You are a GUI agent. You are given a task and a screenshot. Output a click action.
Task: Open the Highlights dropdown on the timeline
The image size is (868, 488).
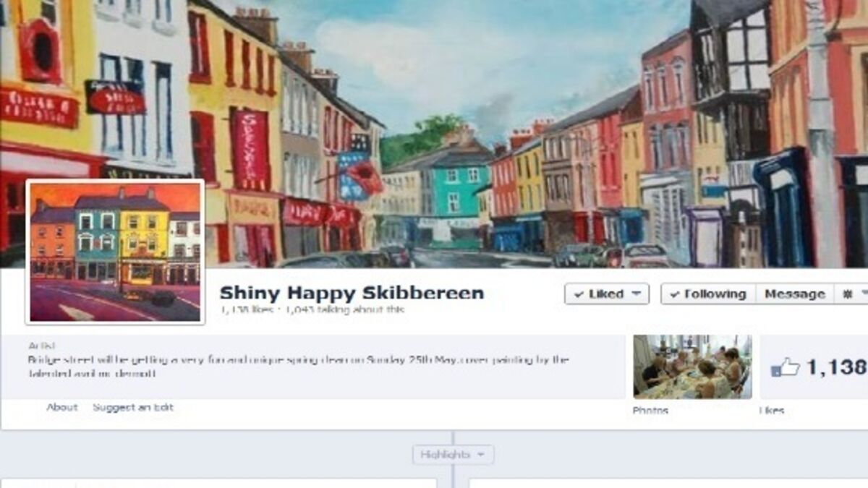click(x=454, y=455)
